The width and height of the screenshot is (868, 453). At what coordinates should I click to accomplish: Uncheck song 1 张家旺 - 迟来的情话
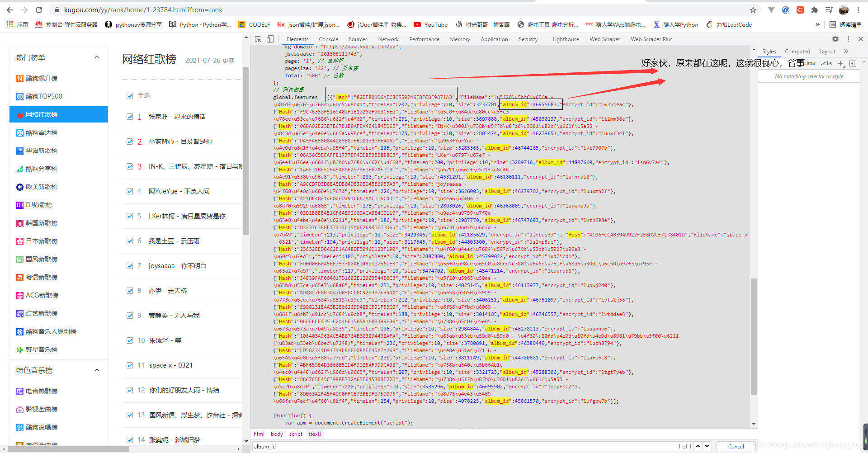click(x=130, y=117)
